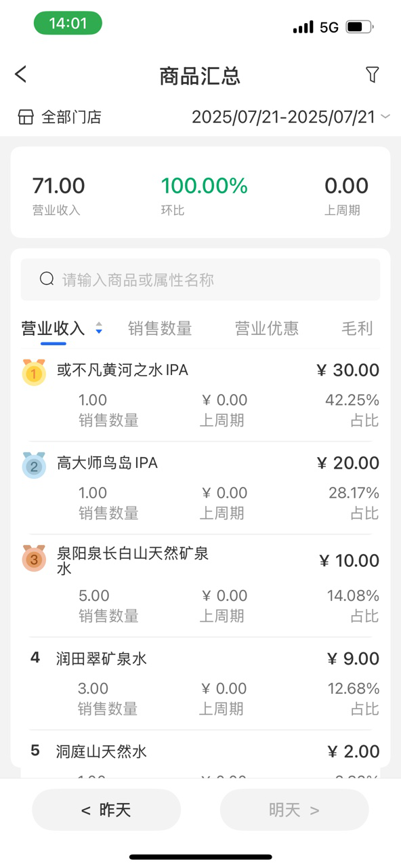This screenshot has width=401, height=868.
Task: Expand the date range chevron
Action: tap(385, 117)
